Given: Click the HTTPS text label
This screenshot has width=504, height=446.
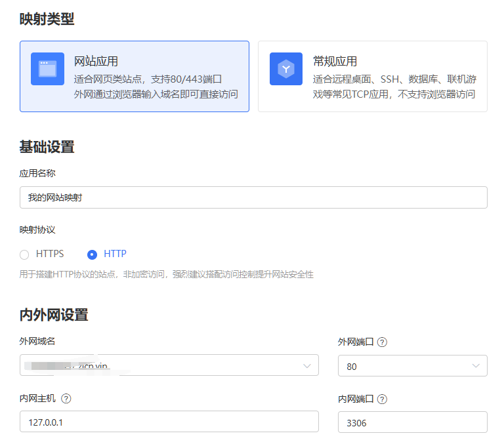Looking at the screenshot, I should (x=50, y=254).
